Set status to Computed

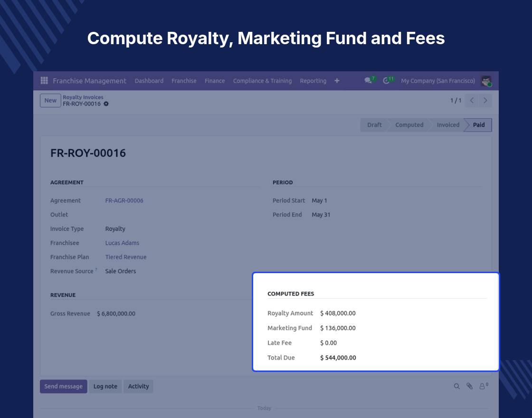[409, 125]
